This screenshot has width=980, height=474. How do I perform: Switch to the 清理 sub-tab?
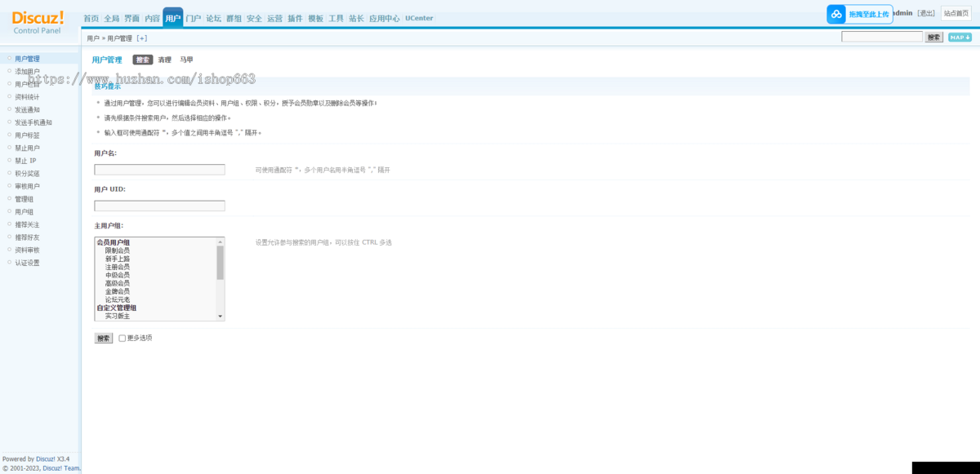coord(165,60)
